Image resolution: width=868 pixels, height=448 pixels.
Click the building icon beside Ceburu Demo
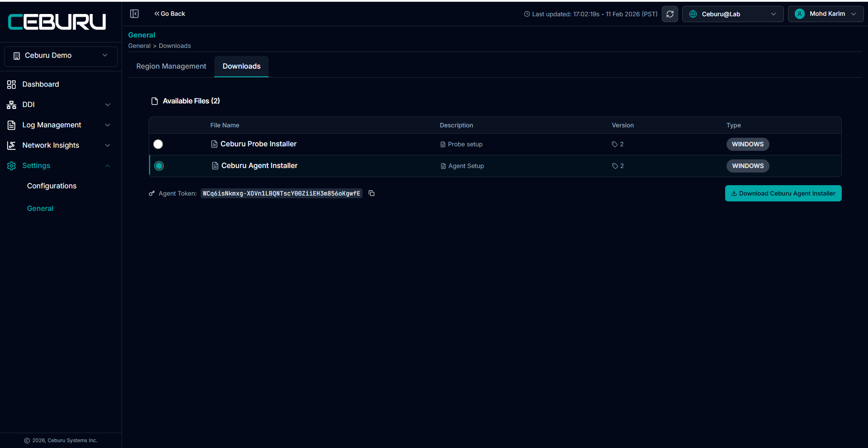17,56
